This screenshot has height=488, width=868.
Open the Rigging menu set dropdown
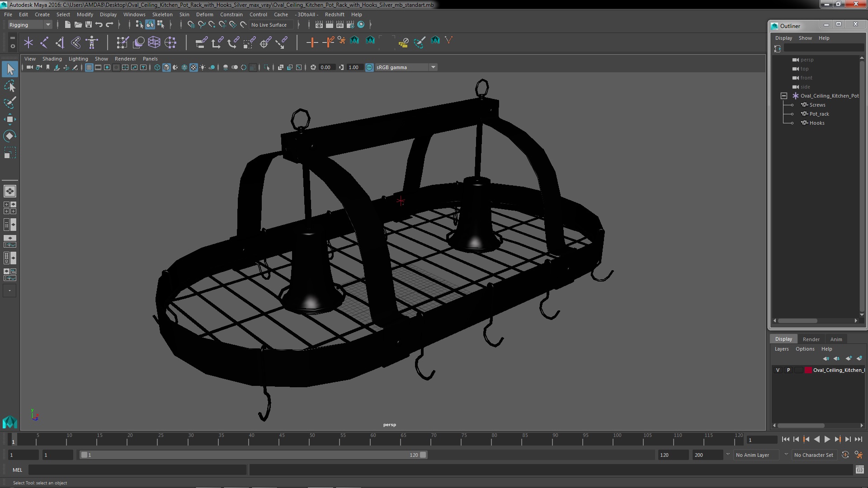[x=30, y=25]
